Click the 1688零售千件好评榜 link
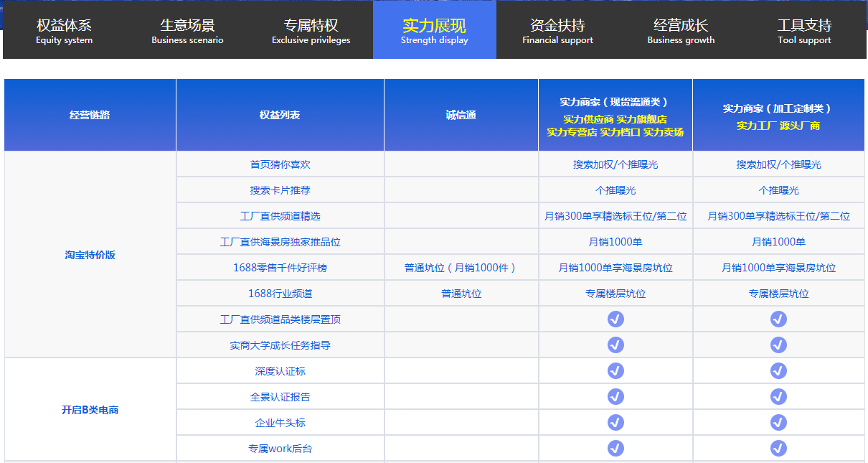Viewport: 868px width, 463px height. point(279,267)
